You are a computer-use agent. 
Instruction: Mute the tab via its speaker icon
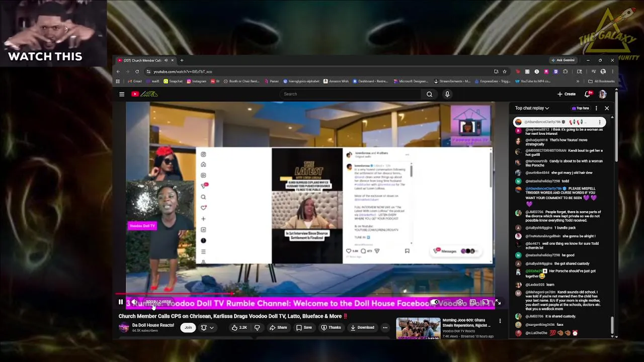166,60
